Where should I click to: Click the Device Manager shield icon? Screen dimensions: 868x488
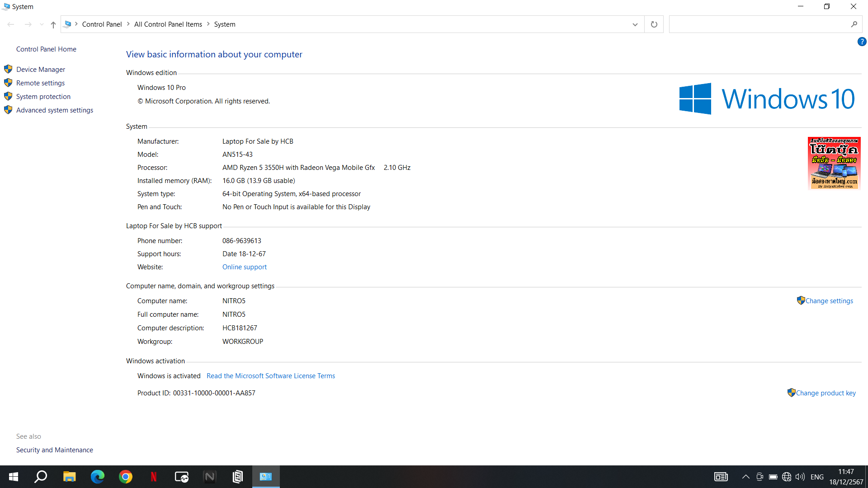[x=8, y=69]
